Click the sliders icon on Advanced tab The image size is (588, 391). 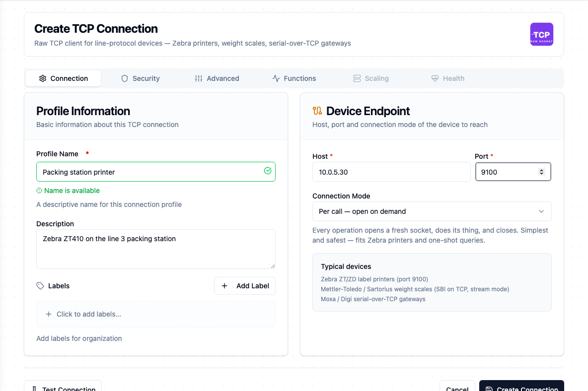coord(199,78)
